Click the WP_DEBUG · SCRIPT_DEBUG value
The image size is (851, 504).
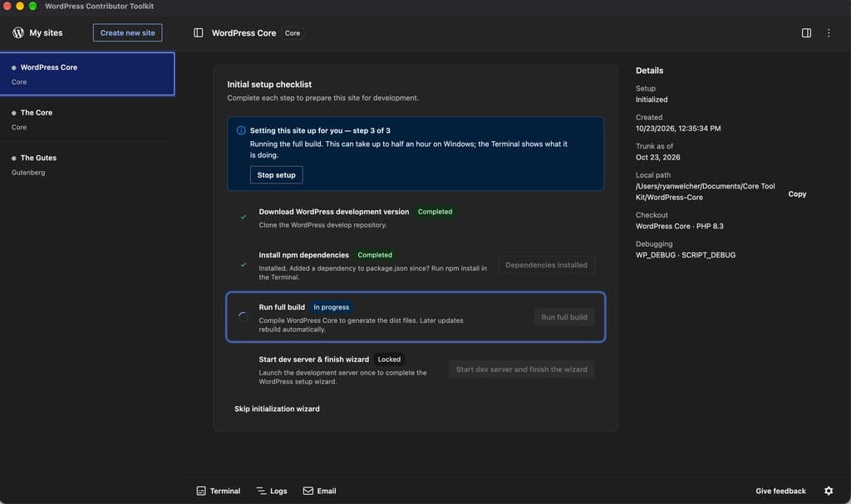tap(686, 255)
